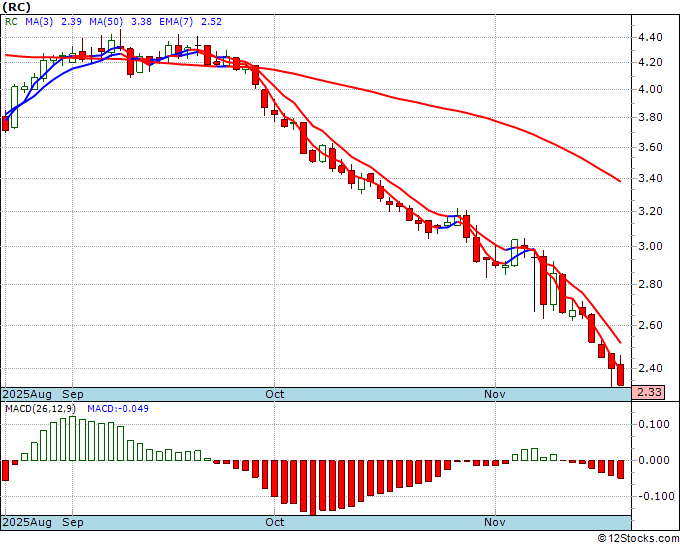
Task: Click the Nov label on price chart axis
Action: coord(495,394)
